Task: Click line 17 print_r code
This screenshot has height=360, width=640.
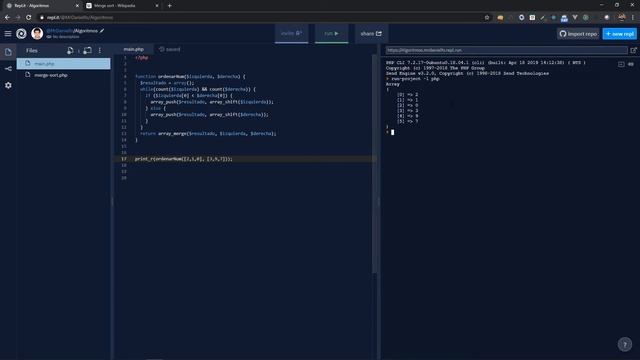Action: [184, 159]
